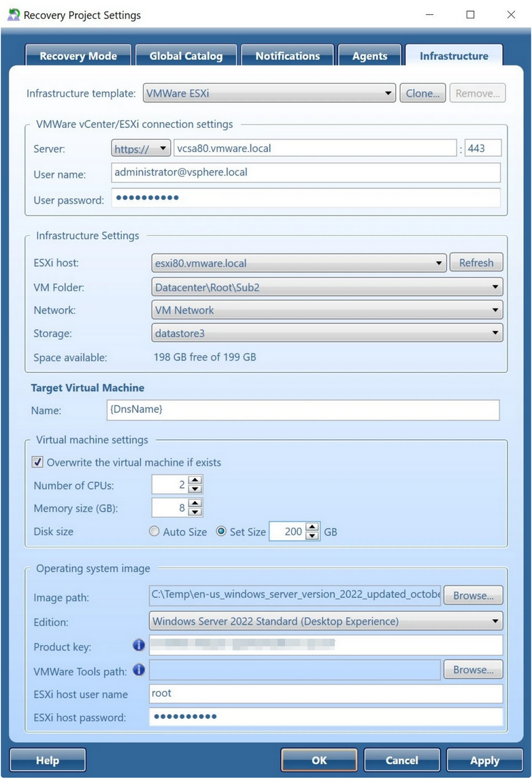Open the Edition dropdown
532x779 pixels.
click(x=495, y=621)
